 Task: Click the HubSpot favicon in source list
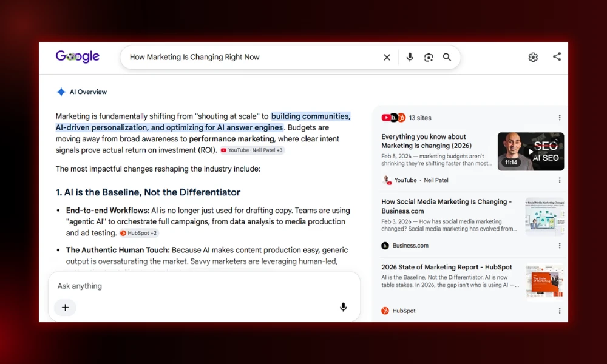[385, 311]
